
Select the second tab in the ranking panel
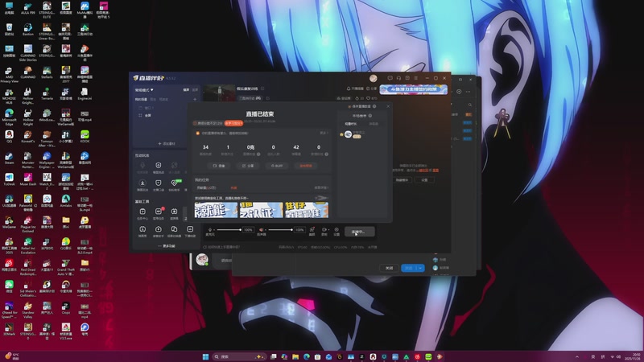pyautogui.click(x=374, y=124)
